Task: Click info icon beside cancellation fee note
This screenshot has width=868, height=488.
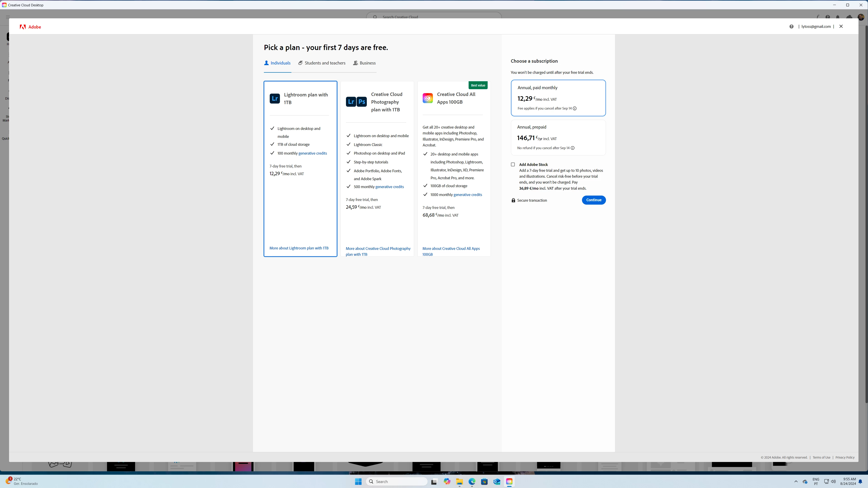Action: 575,108
